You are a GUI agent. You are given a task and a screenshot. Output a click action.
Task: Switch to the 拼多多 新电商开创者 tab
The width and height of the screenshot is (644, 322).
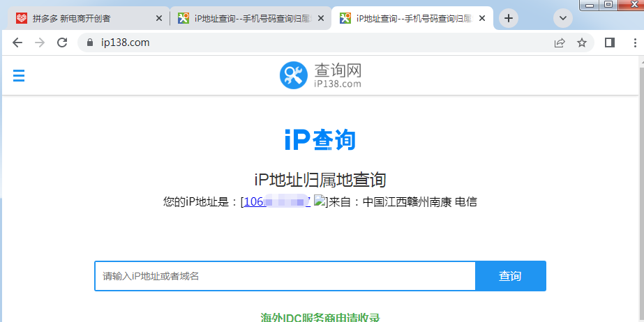[87, 18]
